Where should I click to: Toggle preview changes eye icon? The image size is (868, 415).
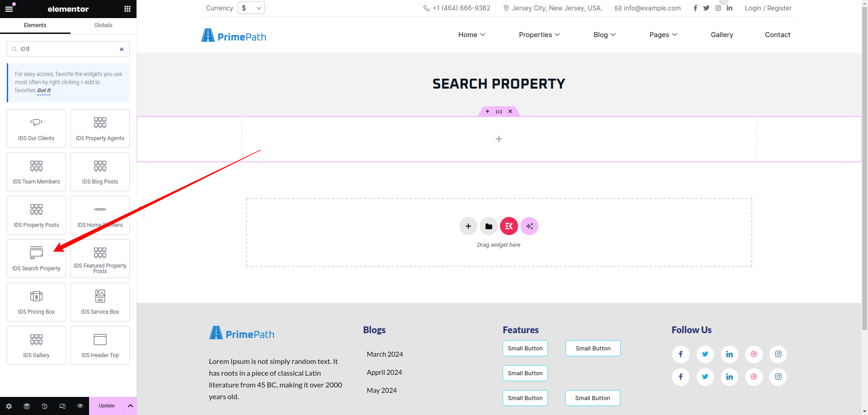tap(80, 406)
